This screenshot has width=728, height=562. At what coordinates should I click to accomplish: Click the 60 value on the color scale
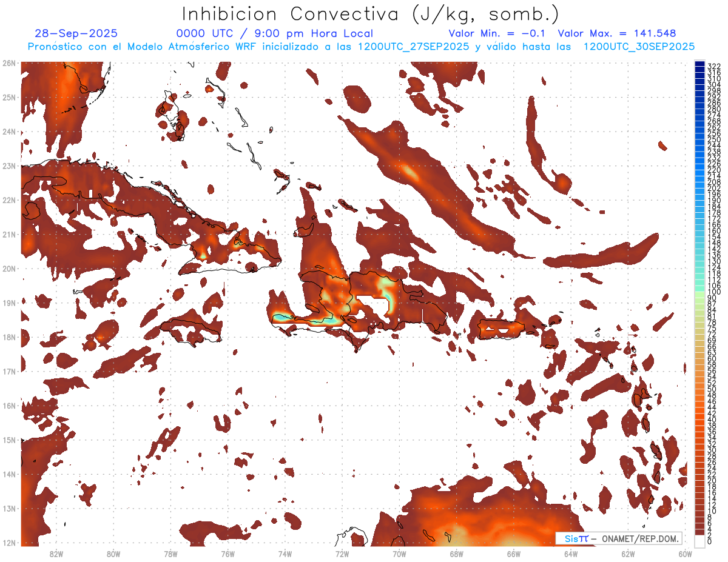pyautogui.click(x=712, y=358)
